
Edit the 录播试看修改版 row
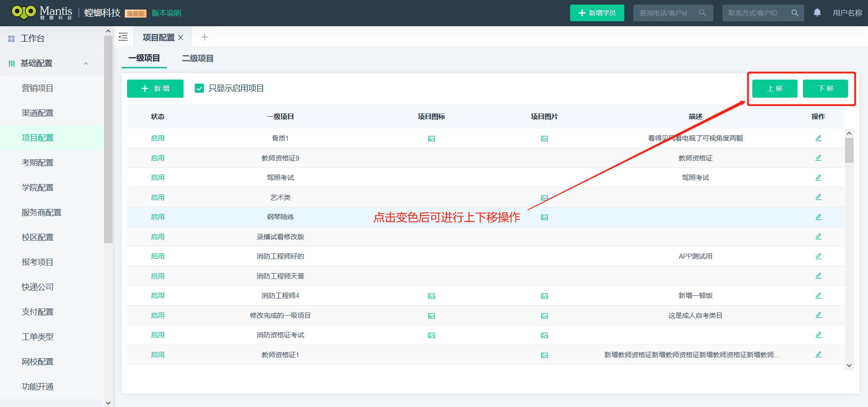(x=818, y=237)
